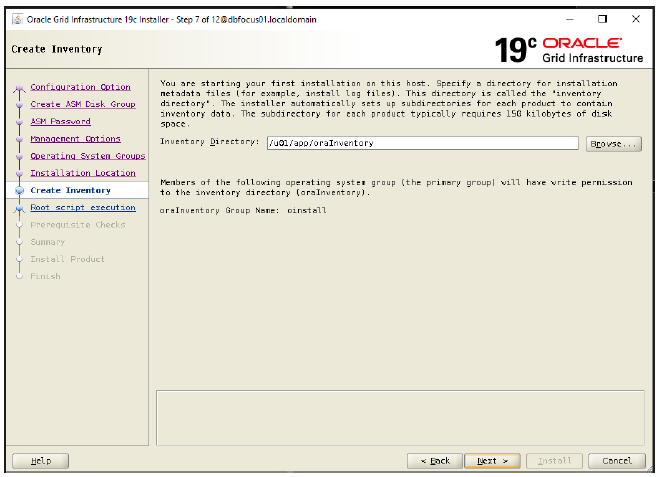Click the Configuration Option step bullet
The width and height of the screenshot is (662, 477).
coord(19,89)
